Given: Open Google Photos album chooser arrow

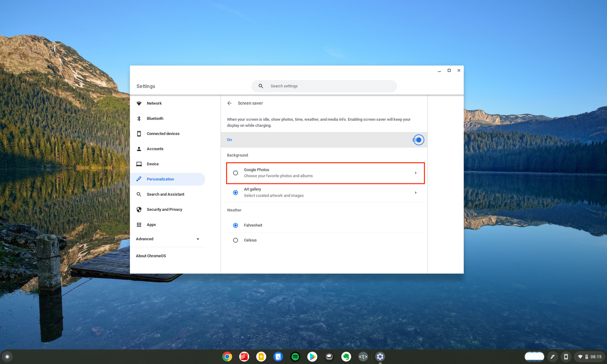Looking at the screenshot, I should coord(416,172).
